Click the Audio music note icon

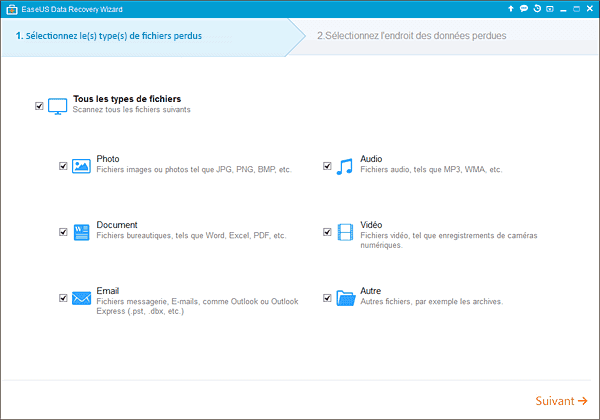[x=344, y=166]
